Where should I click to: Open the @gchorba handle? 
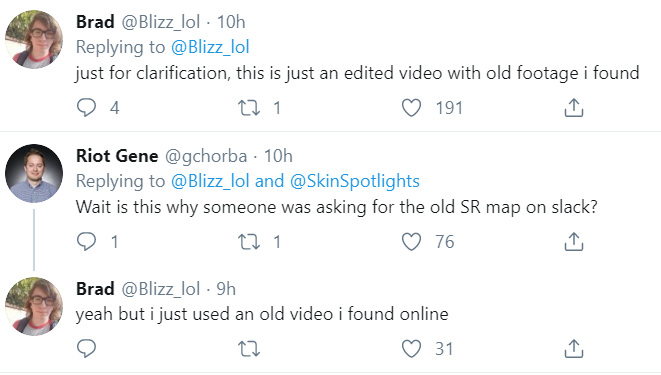[x=206, y=156]
